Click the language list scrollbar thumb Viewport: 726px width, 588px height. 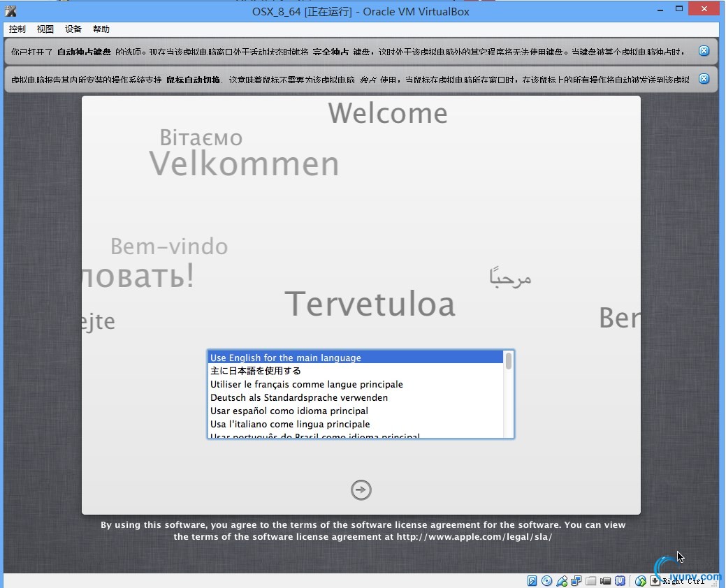point(509,361)
